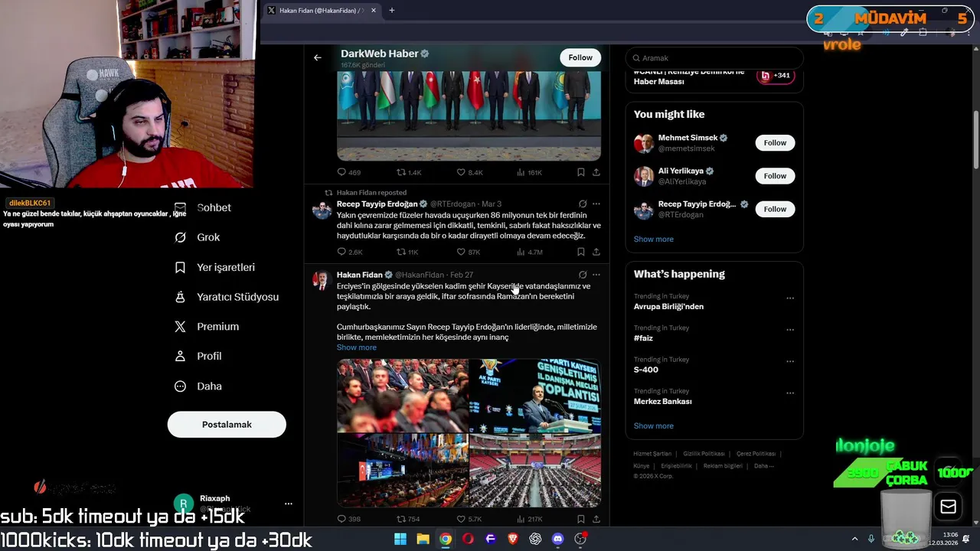
Task: Open a new browser tab
Action: tap(392, 11)
